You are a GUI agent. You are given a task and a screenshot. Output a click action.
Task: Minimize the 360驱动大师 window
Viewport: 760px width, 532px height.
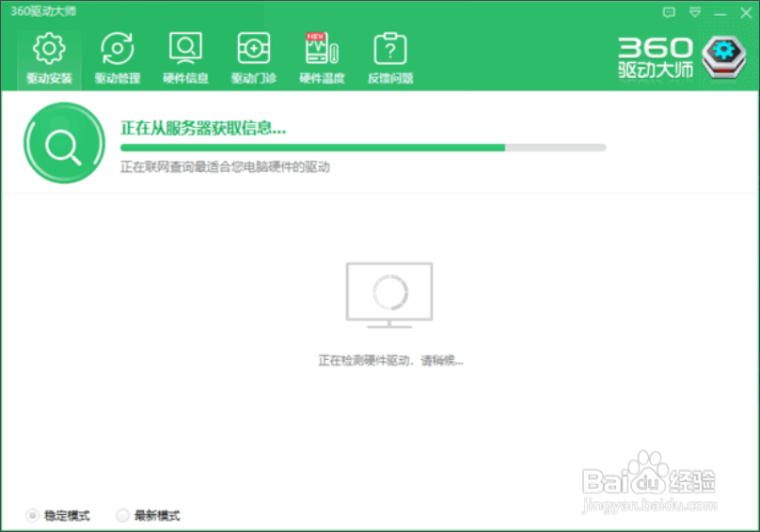tap(720, 13)
